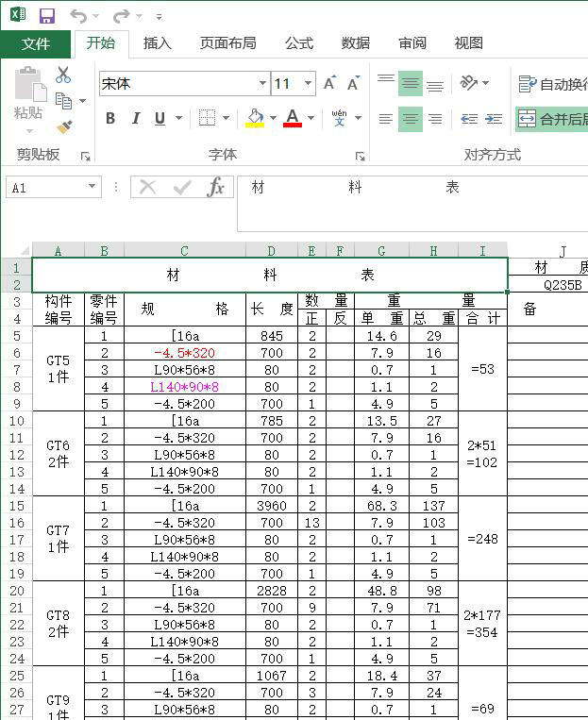Switch to the 公式 ribbon tab
This screenshot has width=588, height=720.
click(x=299, y=43)
